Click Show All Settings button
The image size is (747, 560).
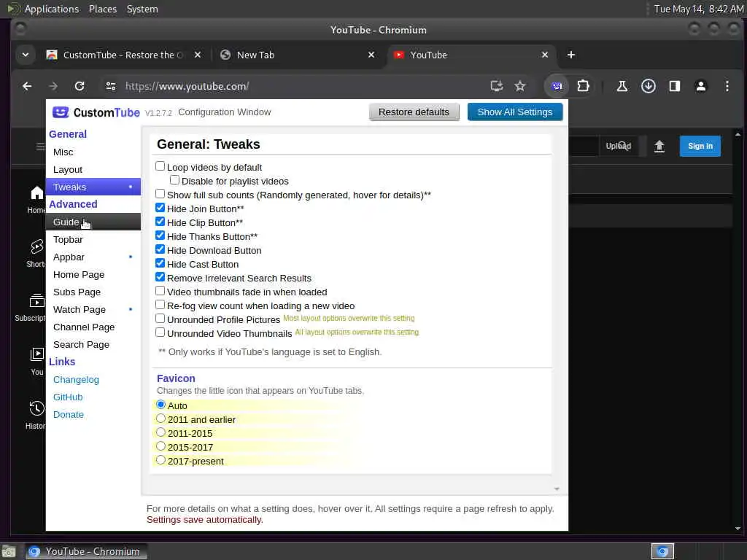[514, 112]
